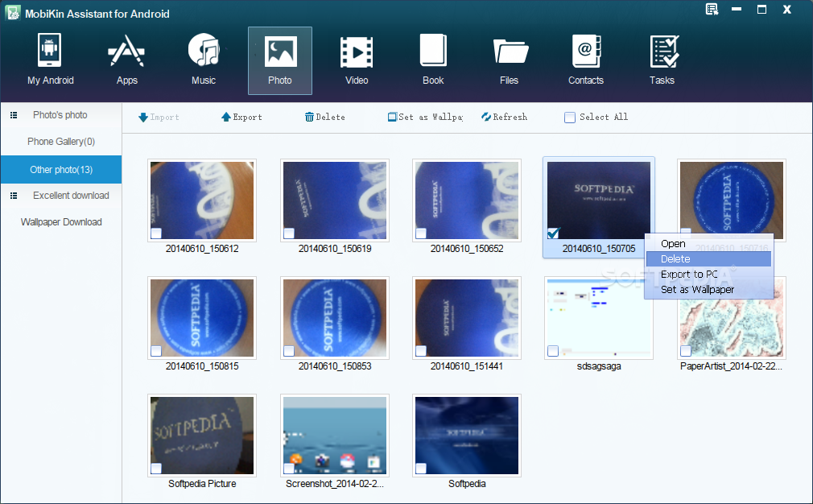The height and width of the screenshot is (504, 813).
Task: Select the 20140610_151441 thumbnail
Action: 467,318
